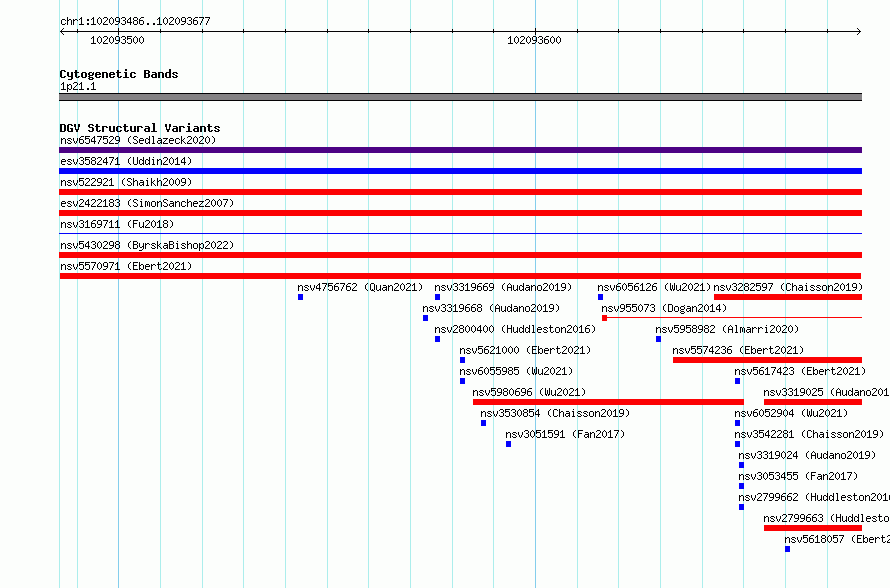Click the gray 1p21.1 cytogenetic band bar
This screenshot has width=890, height=588.
460,97
